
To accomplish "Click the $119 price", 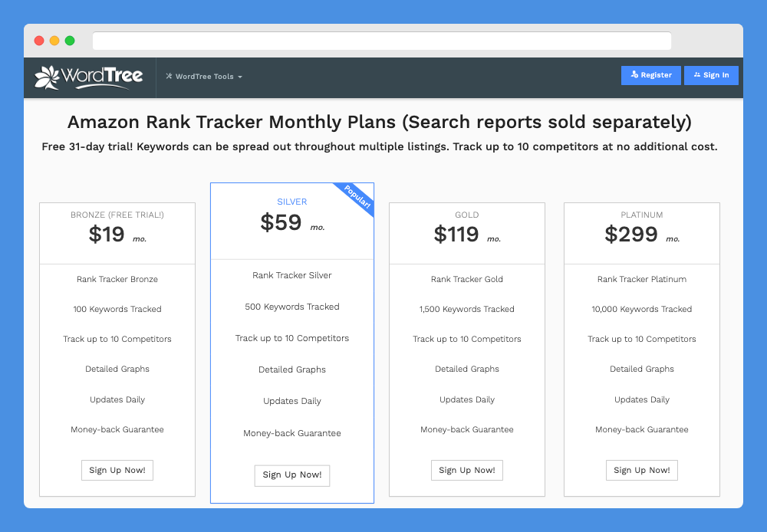I will pos(456,235).
